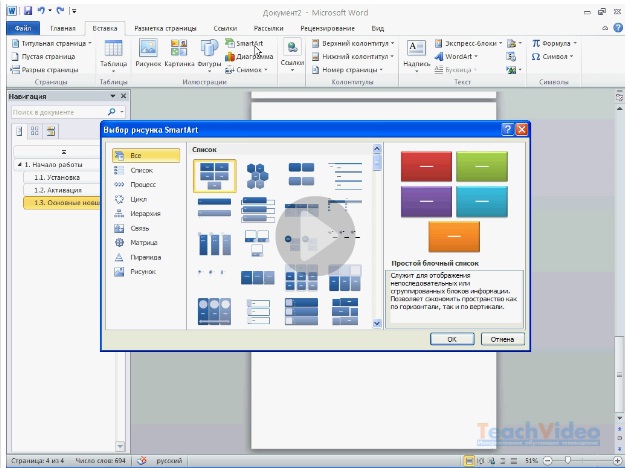The width and height of the screenshot is (626, 468).
Task: Open the Символ symbol menu
Action: click(x=552, y=57)
